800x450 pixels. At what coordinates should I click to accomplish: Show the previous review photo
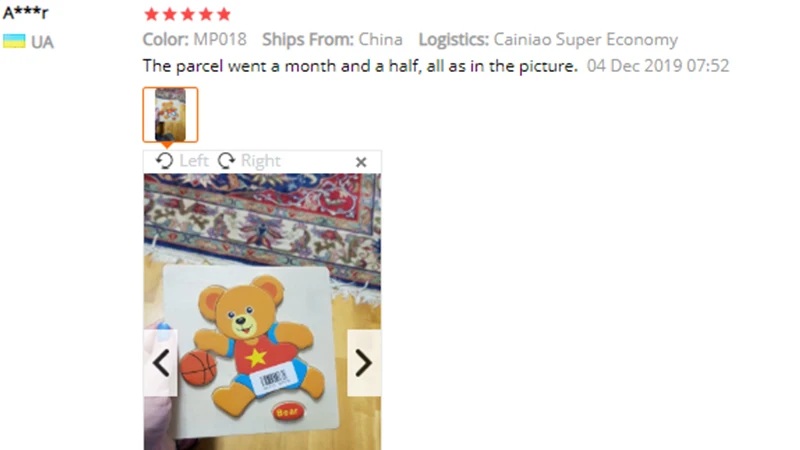coord(161,363)
